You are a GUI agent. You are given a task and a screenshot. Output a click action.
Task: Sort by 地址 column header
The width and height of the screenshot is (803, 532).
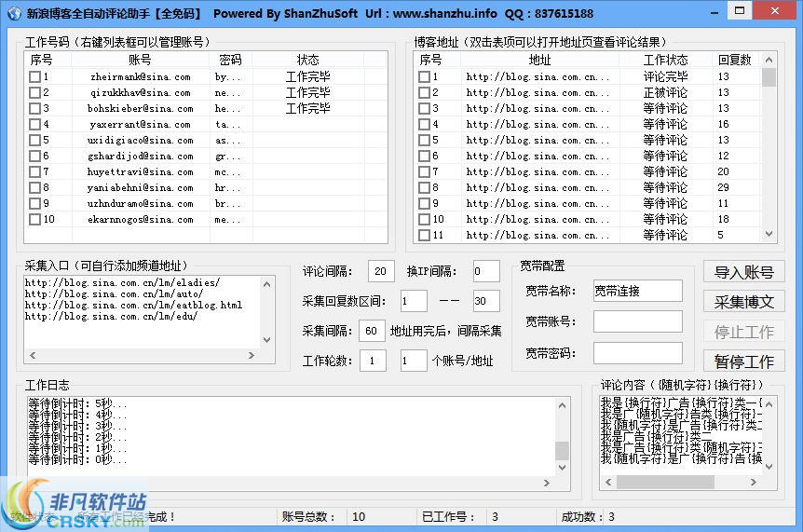tap(539, 60)
